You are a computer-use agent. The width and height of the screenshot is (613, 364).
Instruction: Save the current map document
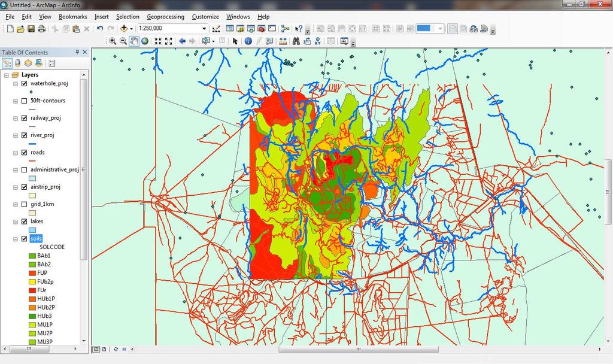tap(31, 29)
